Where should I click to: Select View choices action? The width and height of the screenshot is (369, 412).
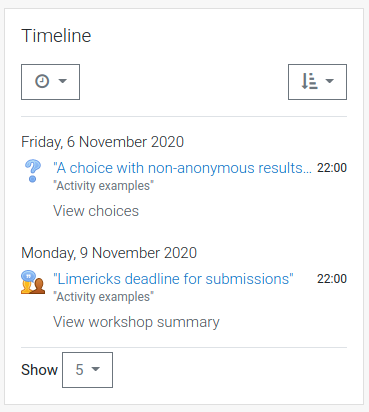[x=96, y=211]
